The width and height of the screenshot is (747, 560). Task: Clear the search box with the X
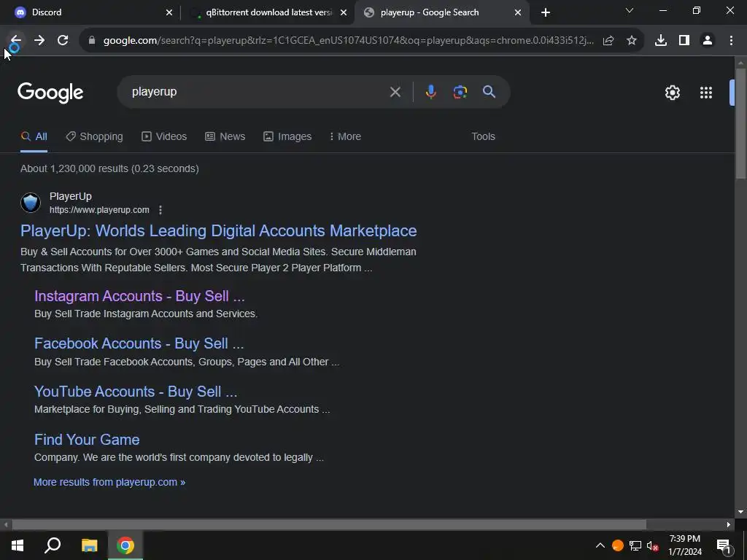[x=395, y=92]
